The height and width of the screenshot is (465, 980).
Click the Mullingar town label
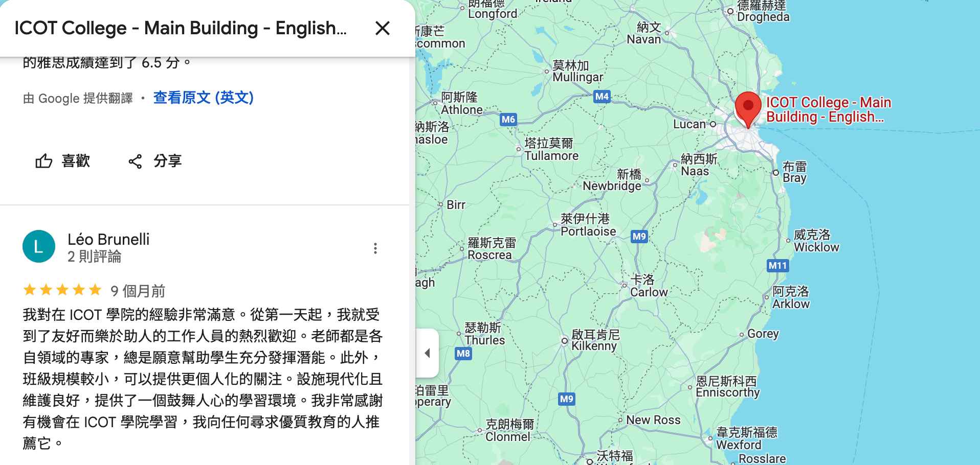point(577,72)
